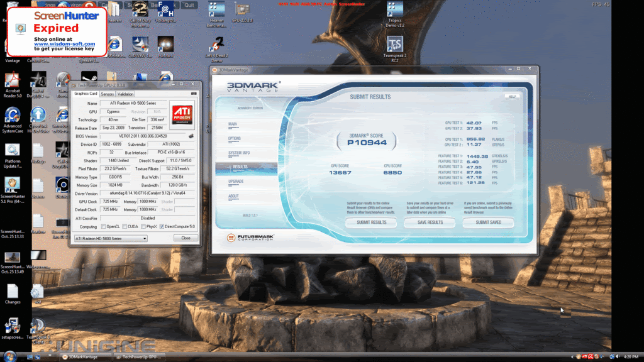Click the 3DMark score value P10944
644x362 pixels.
pyautogui.click(x=367, y=143)
